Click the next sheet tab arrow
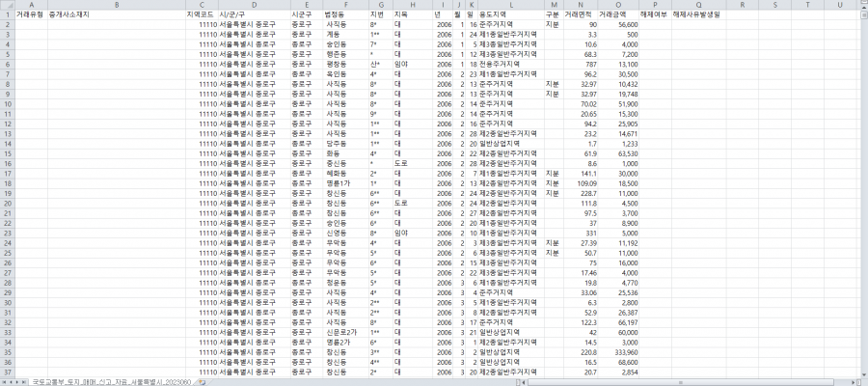This screenshot has width=868, height=386. (x=17, y=382)
